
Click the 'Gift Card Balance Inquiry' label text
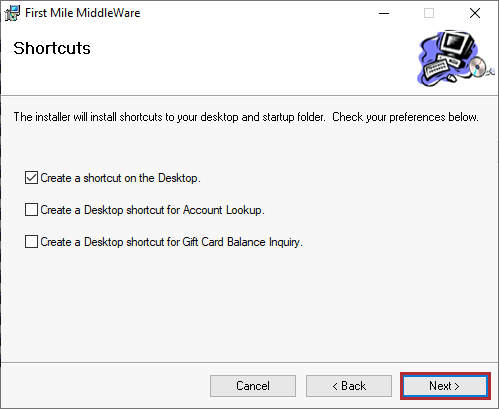[x=242, y=242]
